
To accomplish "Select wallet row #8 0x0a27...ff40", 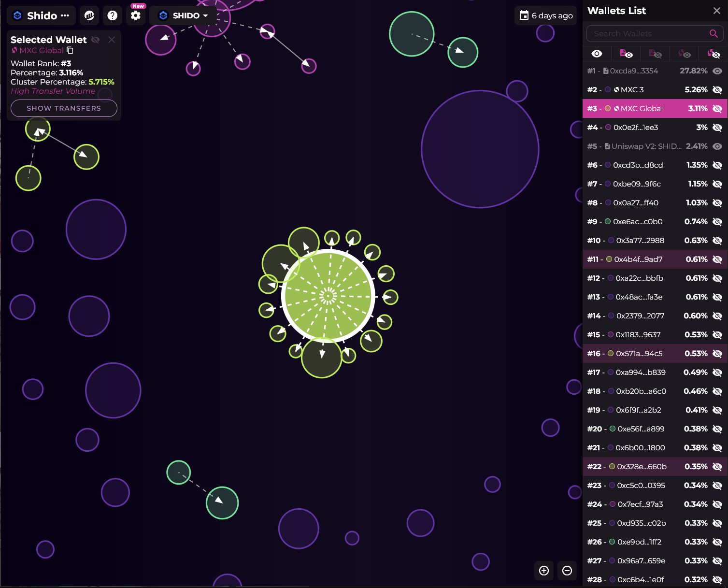I will pos(655,202).
